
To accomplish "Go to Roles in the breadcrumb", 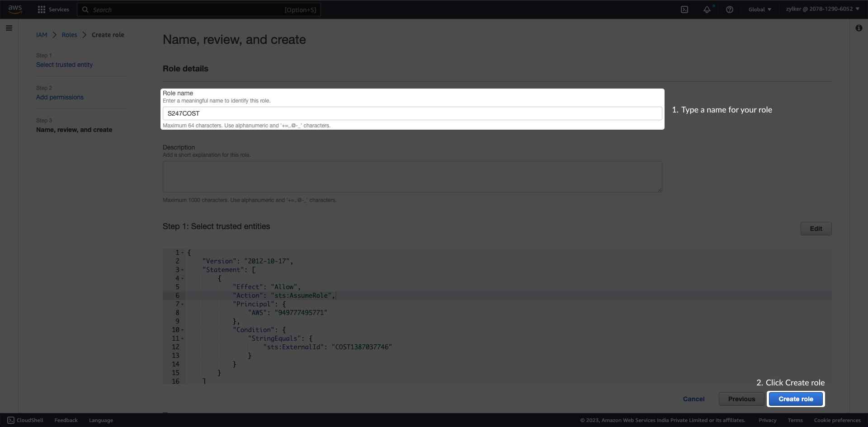I will tap(69, 35).
